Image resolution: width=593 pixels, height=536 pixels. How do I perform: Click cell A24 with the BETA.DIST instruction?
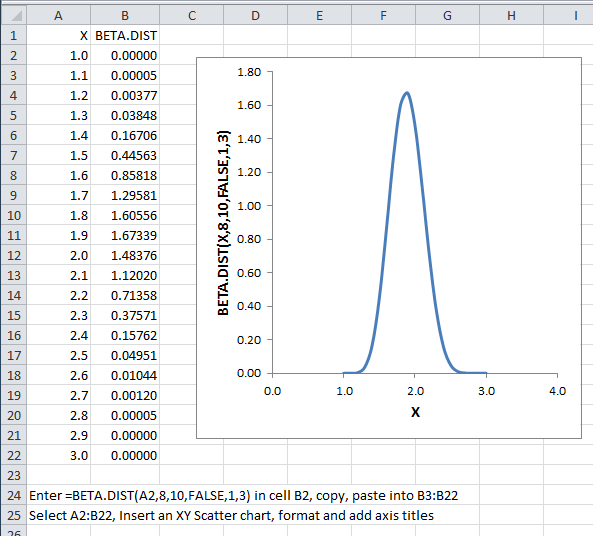pyautogui.click(x=244, y=495)
